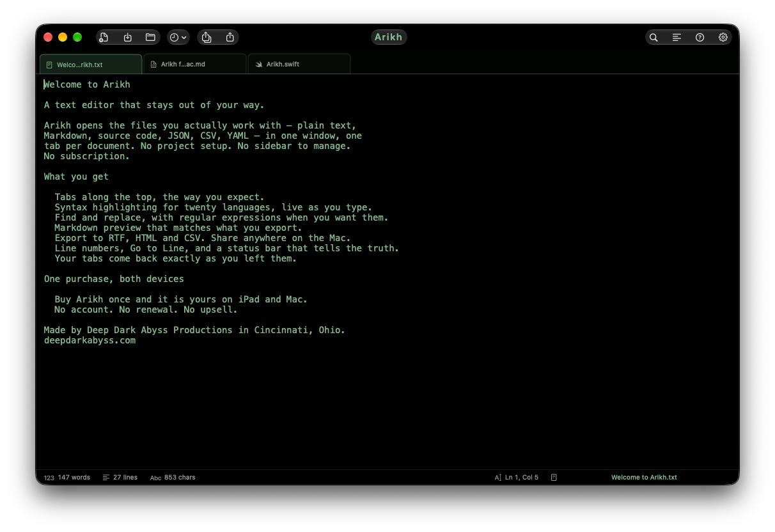Click the Buy Arikh once line
This screenshot has width=775, height=532.
[x=181, y=299]
